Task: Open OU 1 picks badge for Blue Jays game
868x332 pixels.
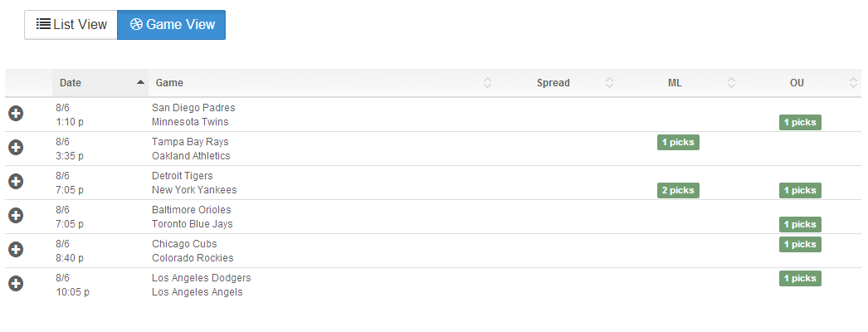Action: pos(800,225)
